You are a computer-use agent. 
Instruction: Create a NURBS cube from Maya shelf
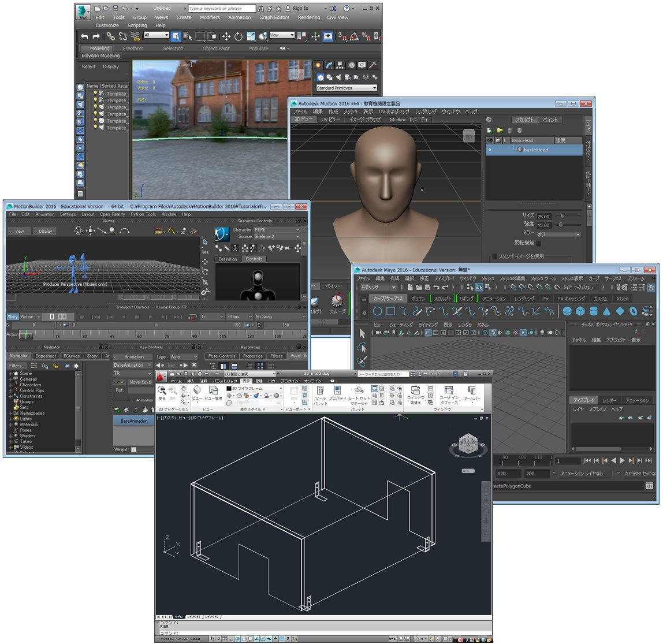coord(580,312)
